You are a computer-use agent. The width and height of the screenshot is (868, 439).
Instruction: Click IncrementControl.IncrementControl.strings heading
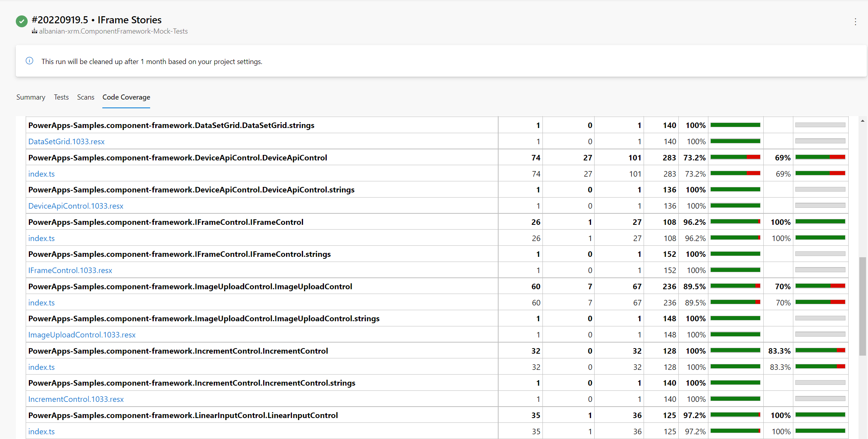click(192, 383)
